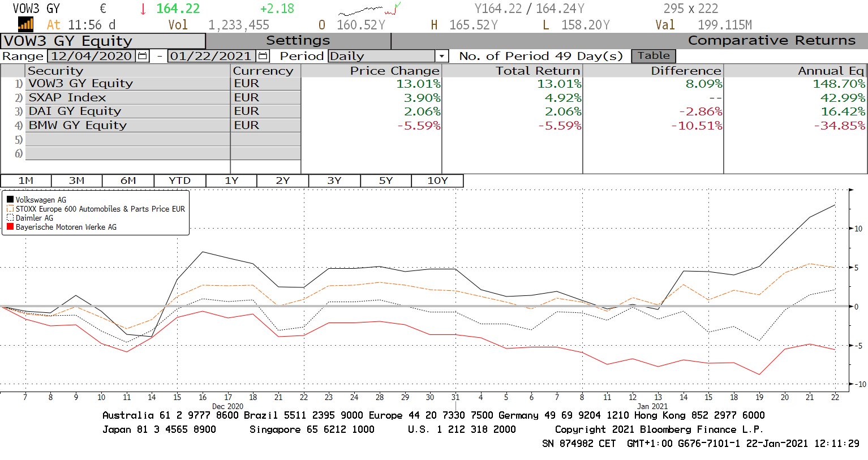The image size is (868, 460).
Task: Click the intraday sparkline chart thumbnail
Action: tap(369, 10)
